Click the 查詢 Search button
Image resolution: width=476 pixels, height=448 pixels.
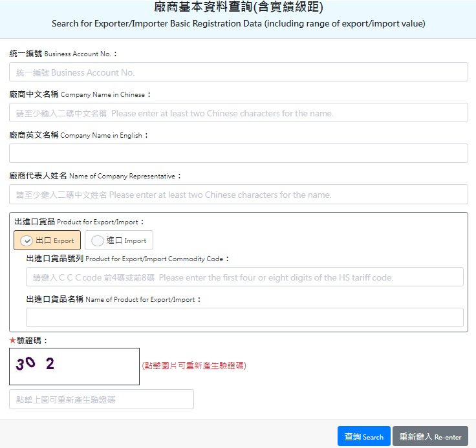363,436
